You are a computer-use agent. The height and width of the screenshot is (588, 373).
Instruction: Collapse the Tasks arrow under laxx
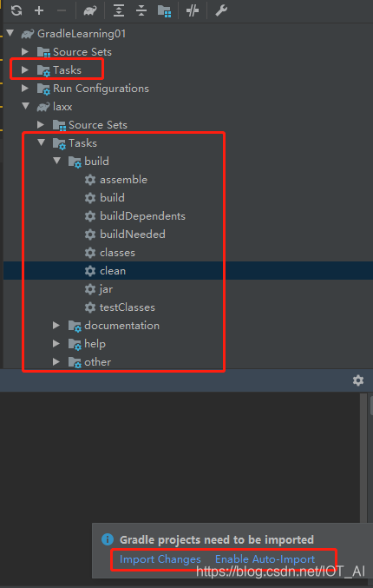42,142
